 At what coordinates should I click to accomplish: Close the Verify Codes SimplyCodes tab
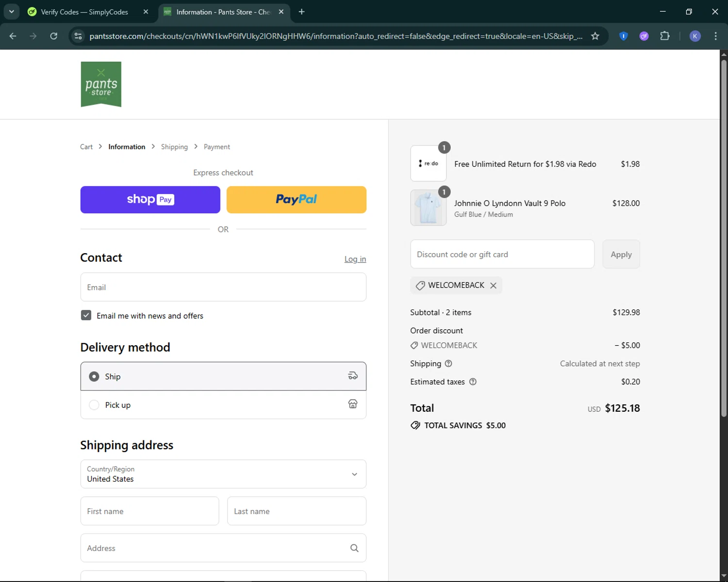click(146, 12)
